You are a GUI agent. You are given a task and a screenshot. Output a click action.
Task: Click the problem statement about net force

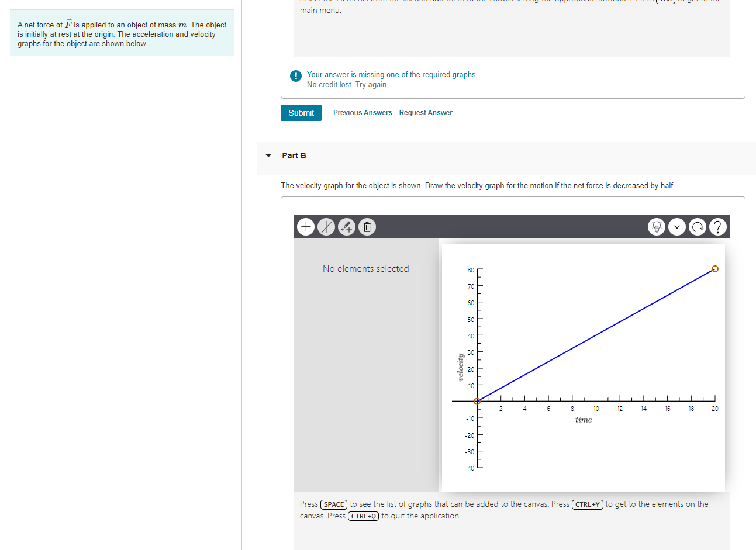point(121,33)
